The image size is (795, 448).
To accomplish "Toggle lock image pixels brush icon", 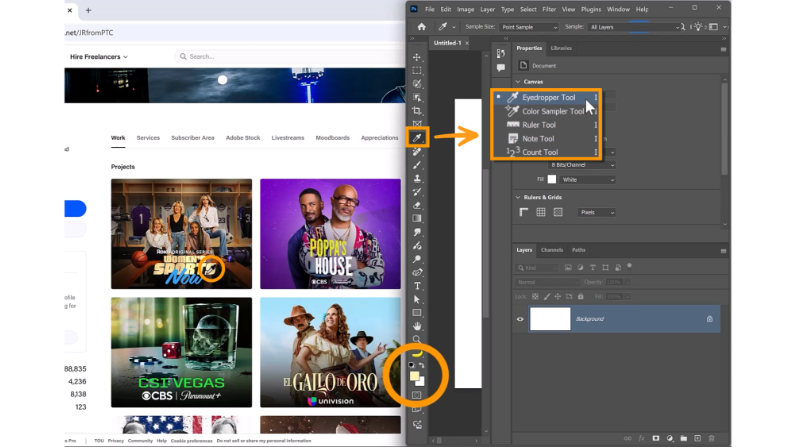I will click(547, 296).
